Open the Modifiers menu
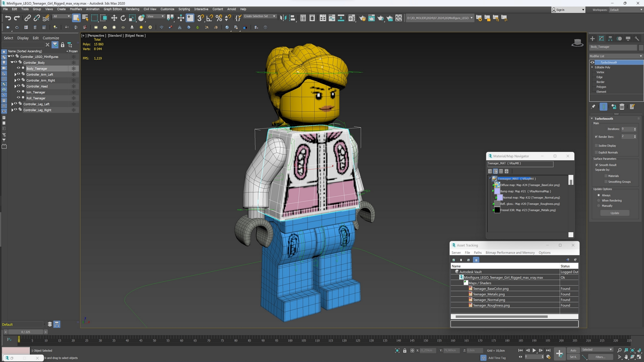This screenshot has width=644, height=362. 76,9
